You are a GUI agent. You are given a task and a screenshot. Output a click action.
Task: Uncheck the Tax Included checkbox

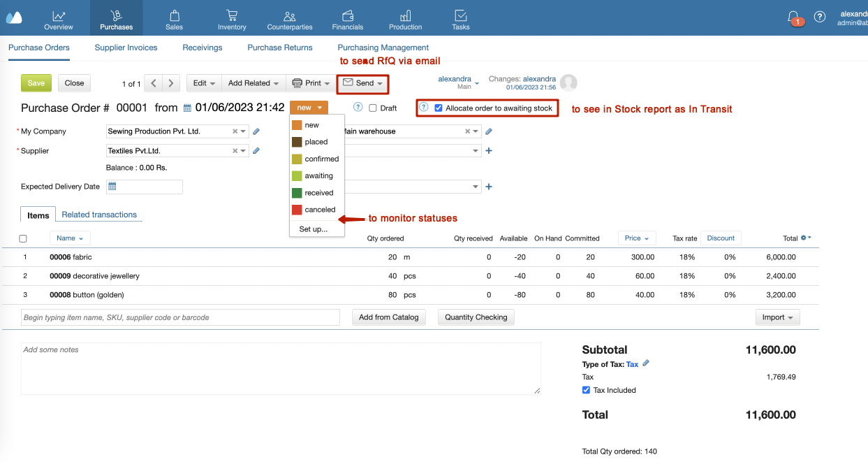pos(587,390)
